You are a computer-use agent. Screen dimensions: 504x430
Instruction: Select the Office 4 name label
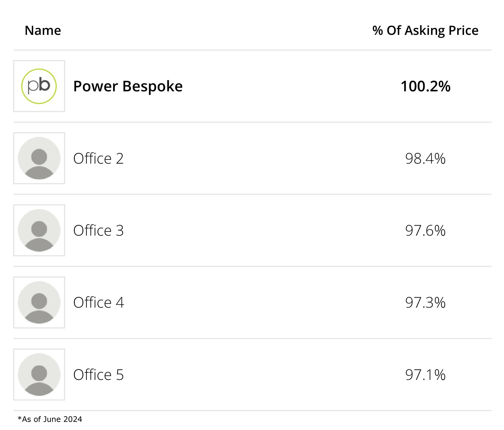pyautogui.click(x=98, y=303)
